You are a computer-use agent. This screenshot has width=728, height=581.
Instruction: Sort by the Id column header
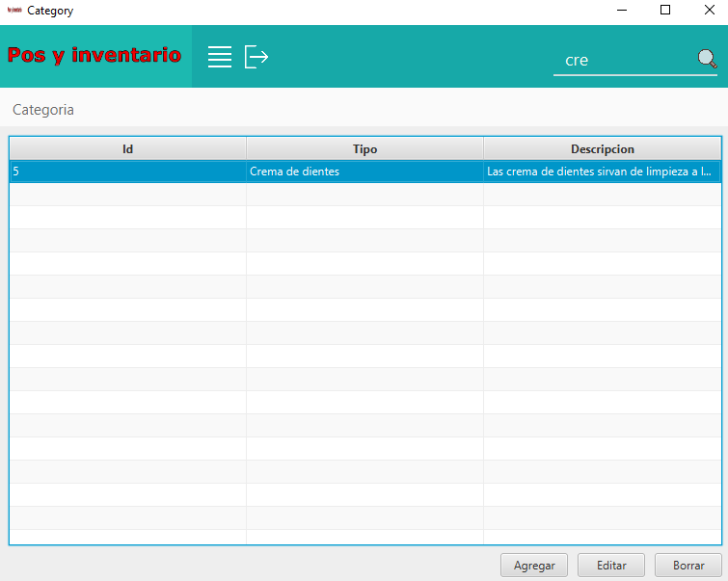[127, 149]
